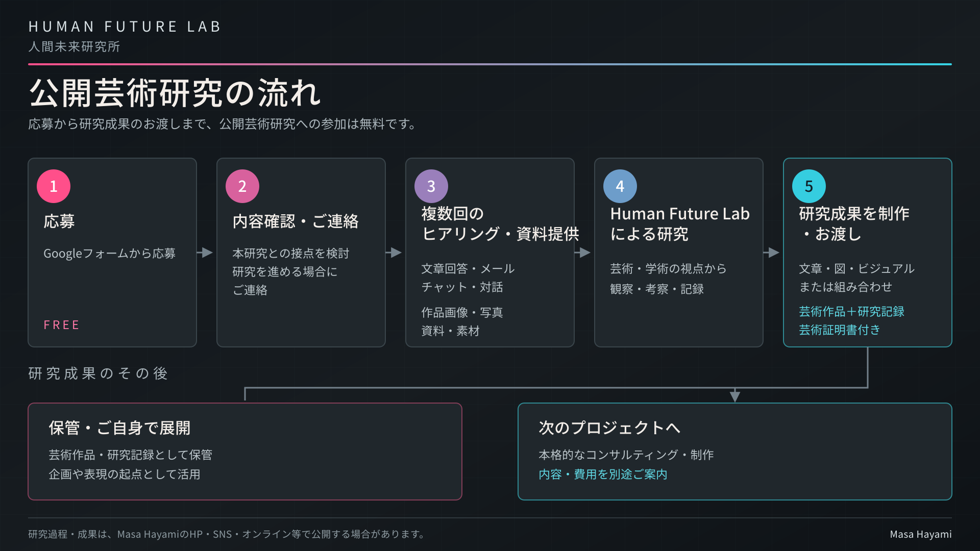The height and width of the screenshot is (551, 980).
Task: Click the arrow between step 4 and 5
Action: coord(772,253)
